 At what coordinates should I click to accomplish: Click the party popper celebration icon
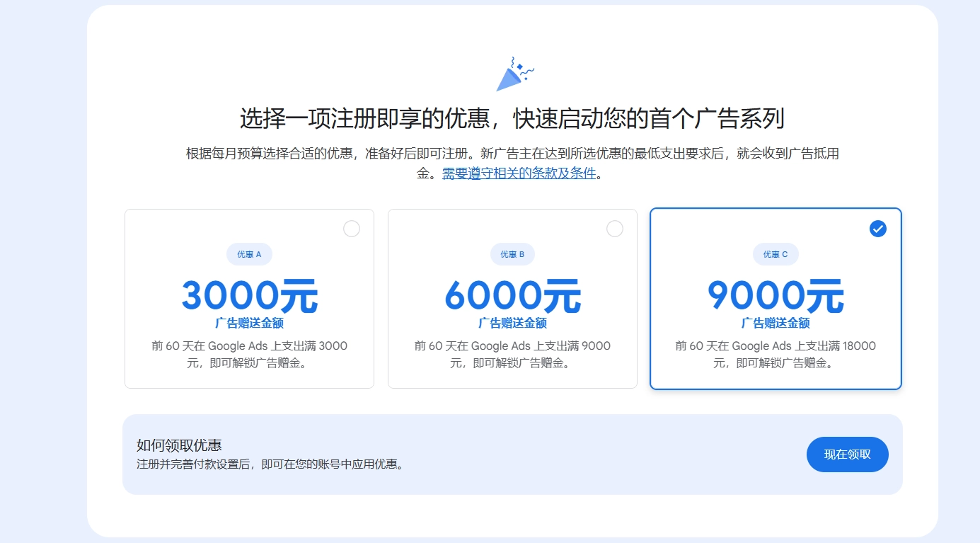[x=514, y=74]
